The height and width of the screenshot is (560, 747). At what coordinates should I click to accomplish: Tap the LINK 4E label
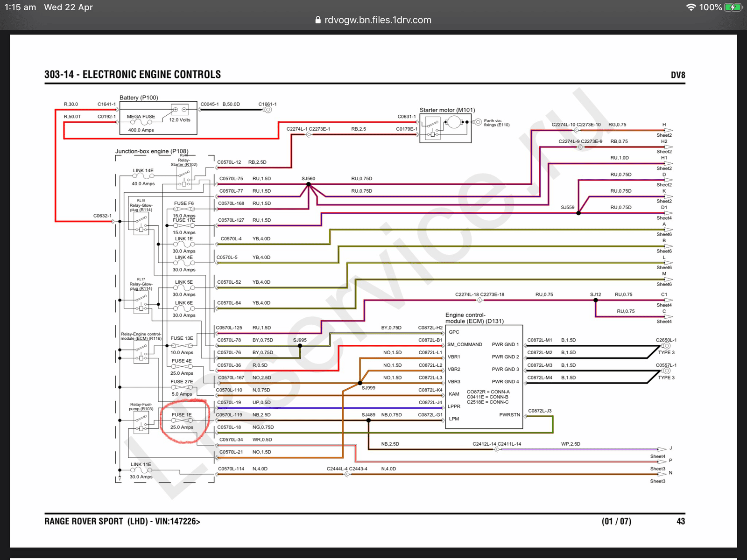pyautogui.click(x=184, y=258)
